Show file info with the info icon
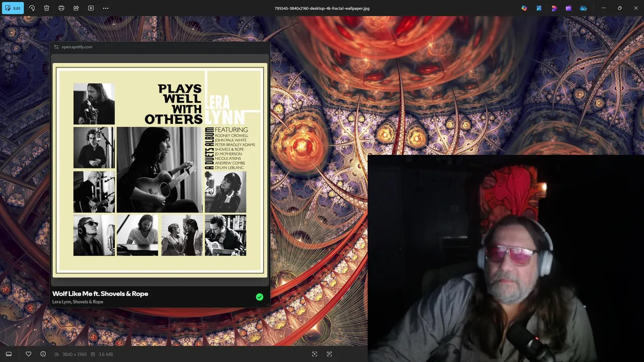The image size is (644, 362). pos(43,354)
